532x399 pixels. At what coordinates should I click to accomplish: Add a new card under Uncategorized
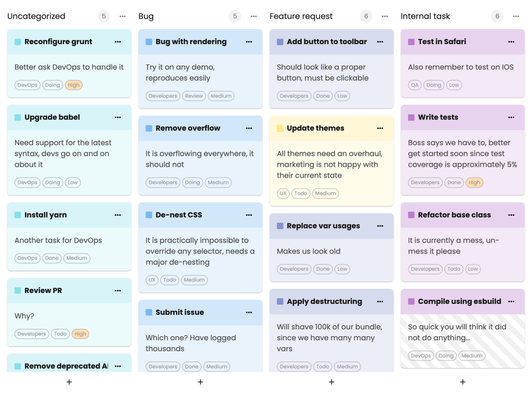click(x=69, y=382)
